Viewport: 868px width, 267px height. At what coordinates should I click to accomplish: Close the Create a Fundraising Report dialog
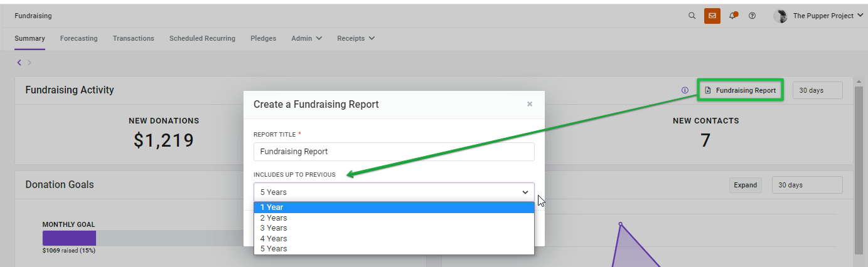(x=530, y=104)
